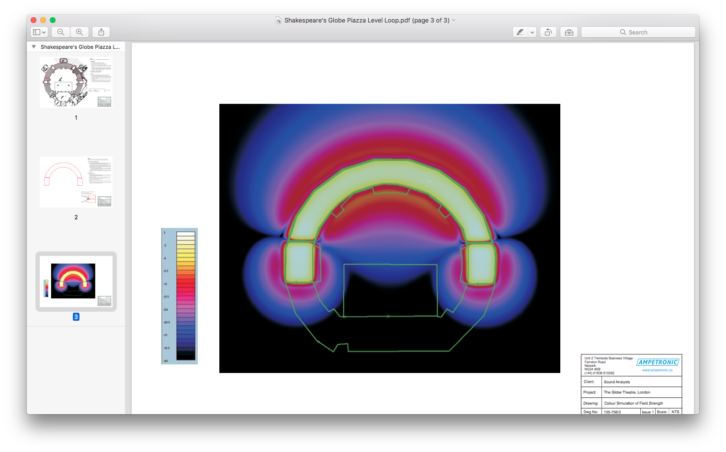Viewport: 726px width, 452px height.
Task: Click the green window zoom button
Action: tap(53, 20)
